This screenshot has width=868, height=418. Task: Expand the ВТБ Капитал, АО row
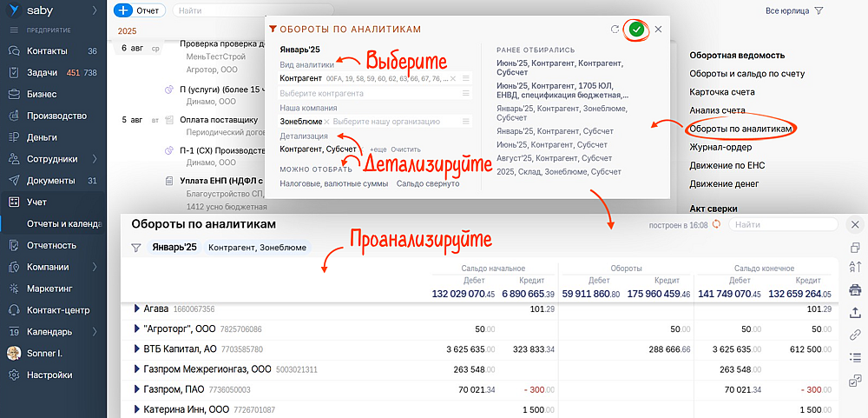[136, 348]
